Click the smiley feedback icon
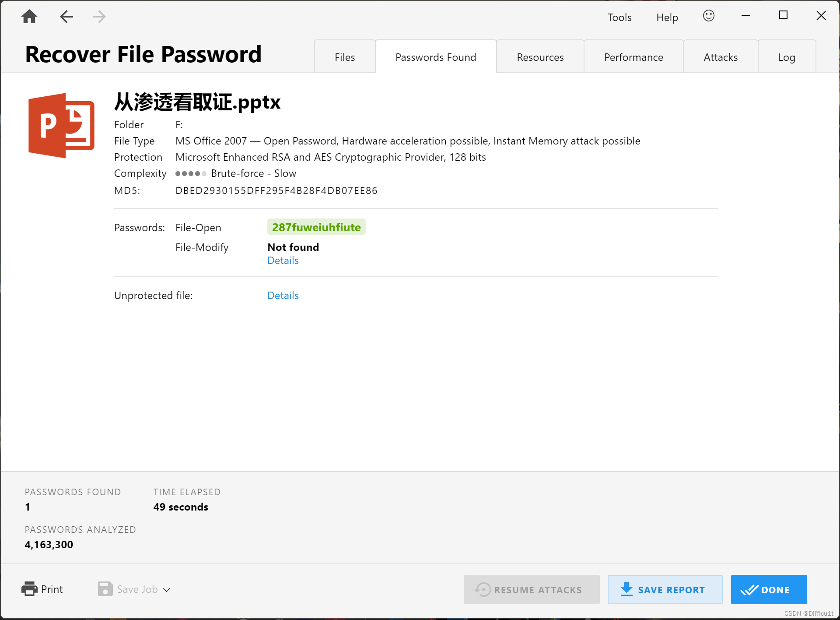 (x=708, y=16)
